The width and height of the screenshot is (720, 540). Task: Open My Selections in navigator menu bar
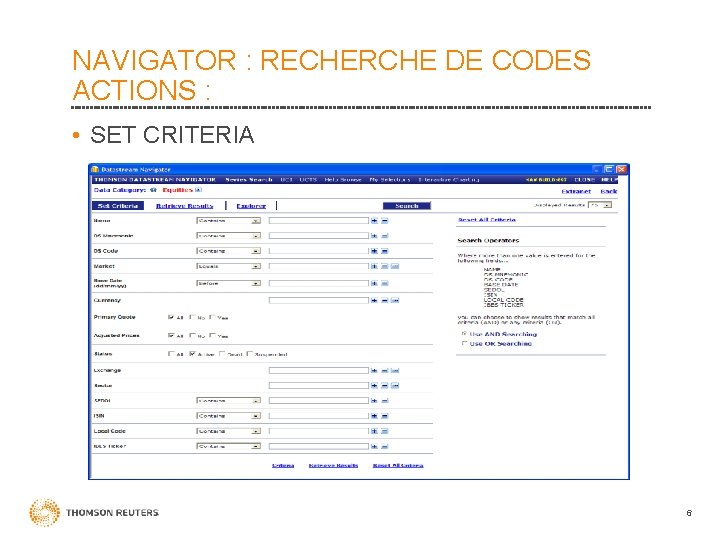click(390, 180)
